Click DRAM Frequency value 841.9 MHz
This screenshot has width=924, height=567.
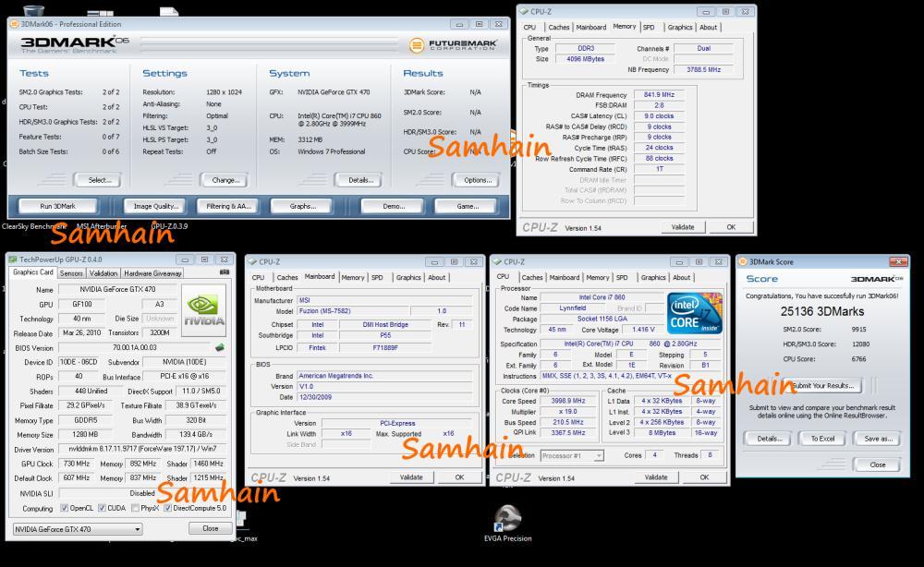[659, 95]
